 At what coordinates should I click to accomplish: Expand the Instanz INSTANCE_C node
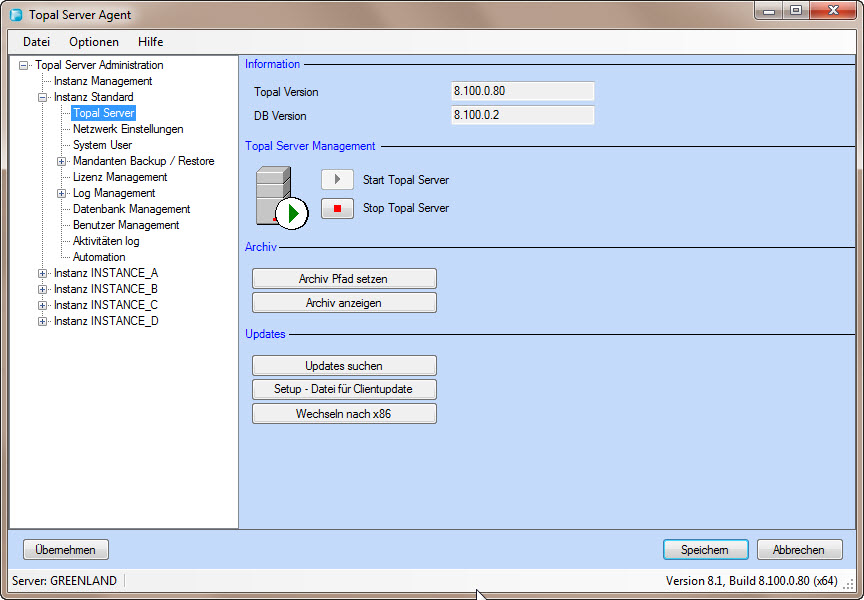42,305
